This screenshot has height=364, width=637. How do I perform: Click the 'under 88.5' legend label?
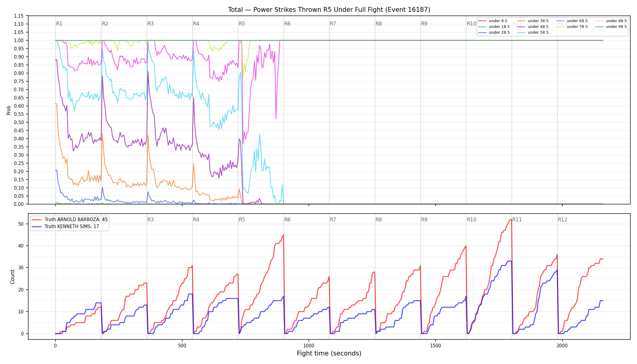(x=616, y=21)
